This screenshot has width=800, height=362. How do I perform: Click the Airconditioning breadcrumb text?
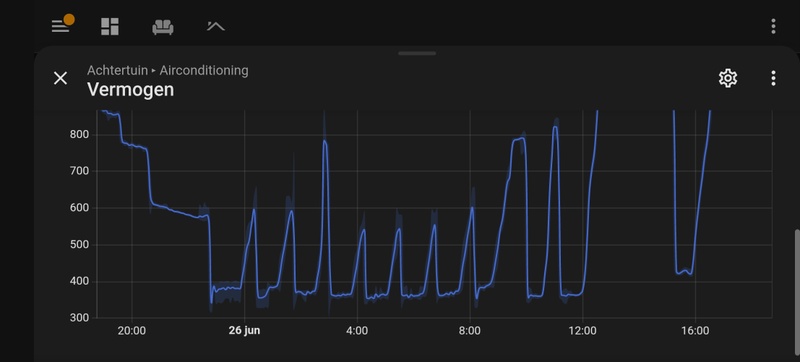(204, 70)
